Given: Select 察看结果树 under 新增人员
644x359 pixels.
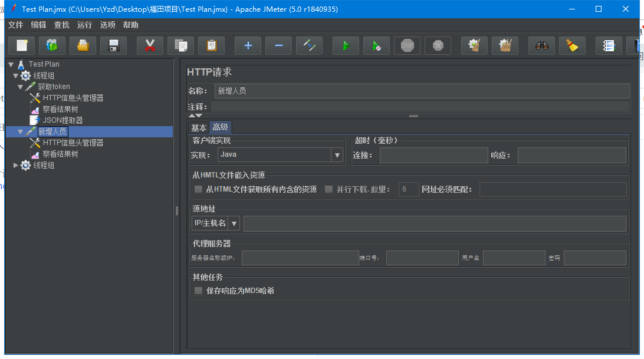Looking at the screenshot, I should pyautogui.click(x=60, y=154).
